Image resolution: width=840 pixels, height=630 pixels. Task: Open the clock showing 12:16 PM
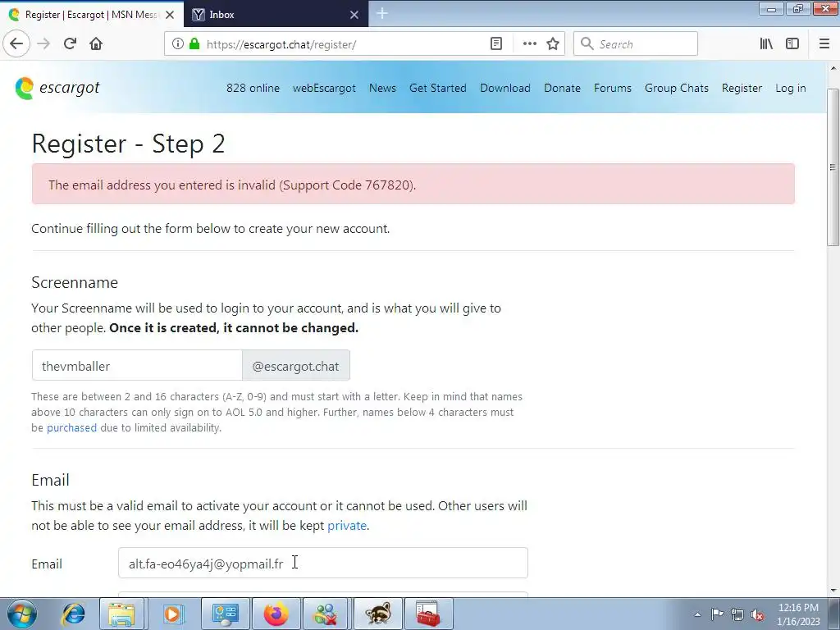pyautogui.click(x=798, y=614)
